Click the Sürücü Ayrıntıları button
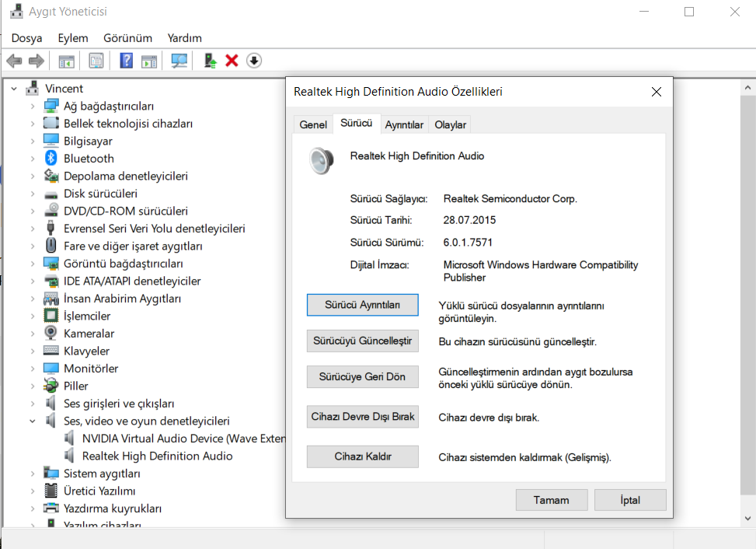Screen dimensions: 756x549 coord(363,305)
